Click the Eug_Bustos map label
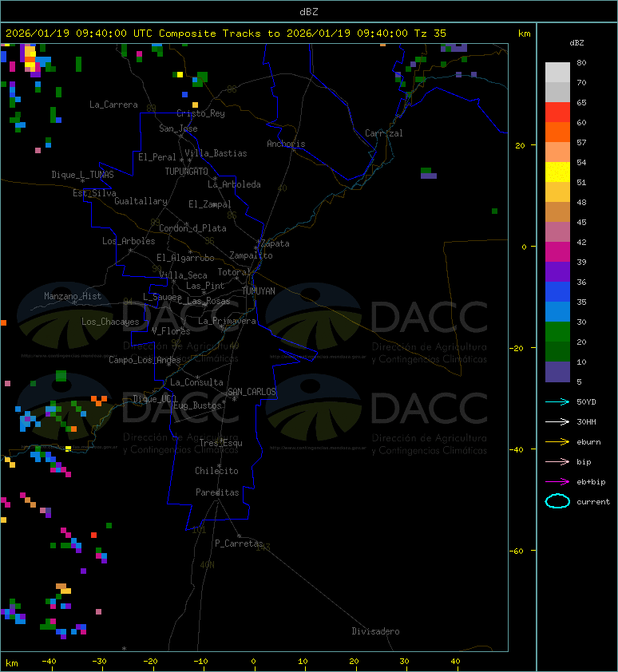The height and width of the screenshot is (672, 618). (198, 405)
